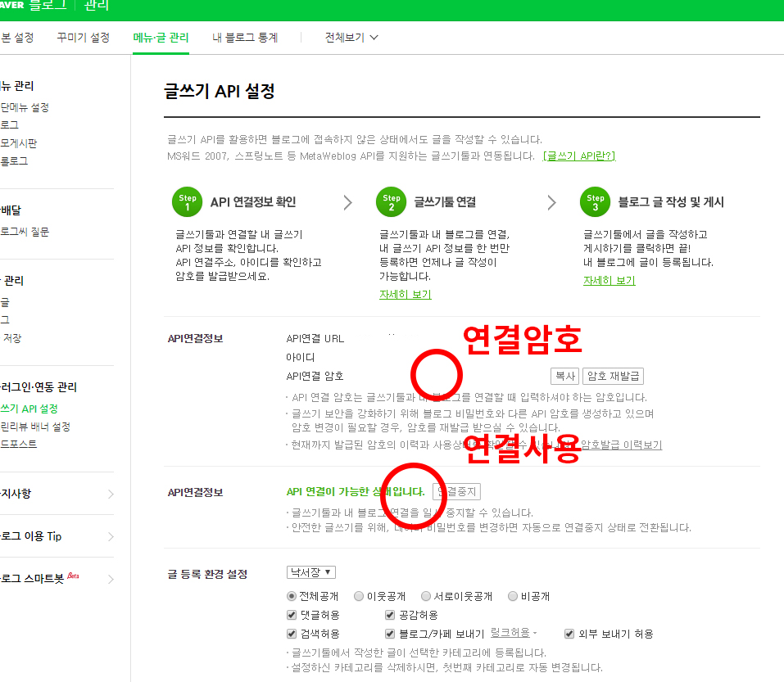
Task: Expand the 이용 Tip sidebar chevron
Action: click(x=111, y=536)
